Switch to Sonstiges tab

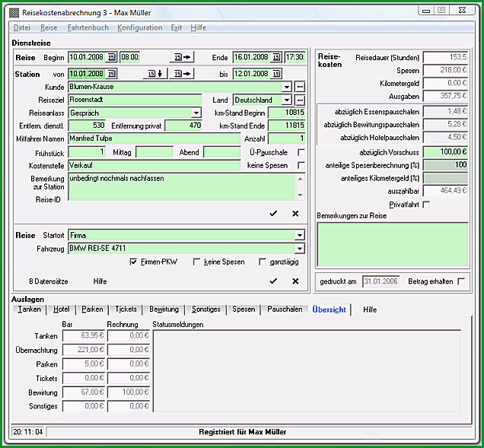pos(206,310)
